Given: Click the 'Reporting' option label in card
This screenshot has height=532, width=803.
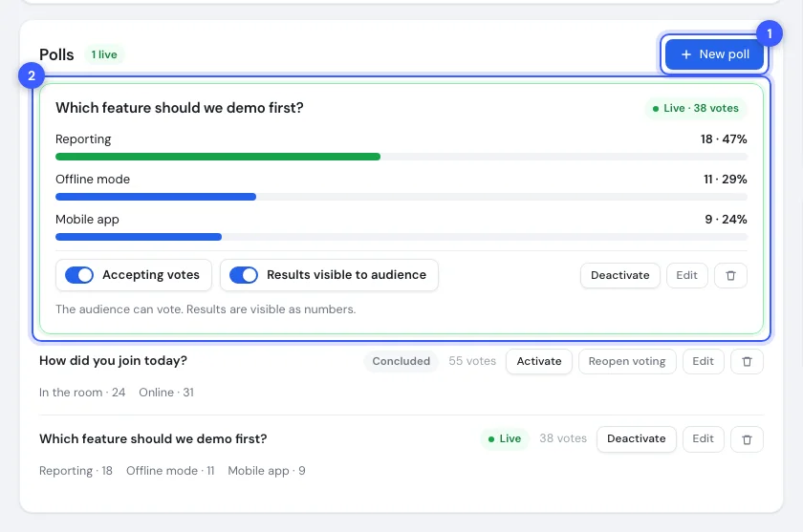Looking at the screenshot, I should click(83, 139).
